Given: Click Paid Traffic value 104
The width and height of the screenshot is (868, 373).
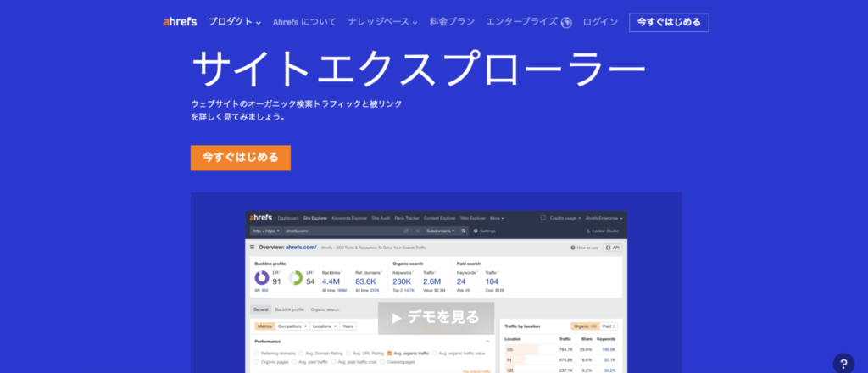Looking at the screenshot, I should tap(492, 281).
